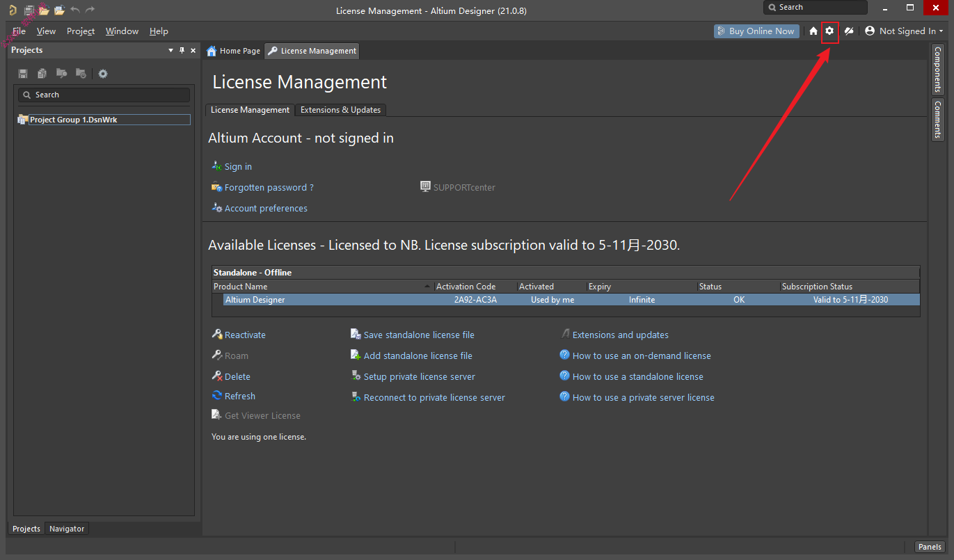Click the Projects panel open folder search icon
The image size is (954, 560).
(61, 74)
